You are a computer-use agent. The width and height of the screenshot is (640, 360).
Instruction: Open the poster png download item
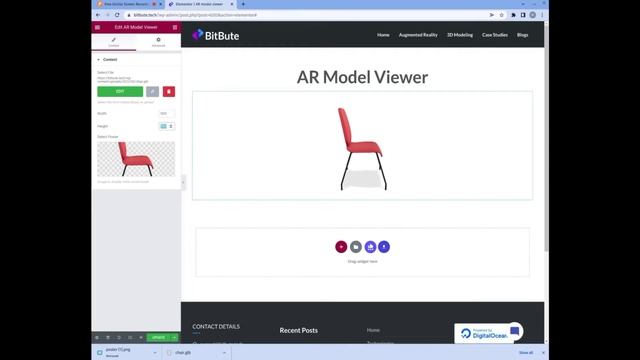click(118, 352)
